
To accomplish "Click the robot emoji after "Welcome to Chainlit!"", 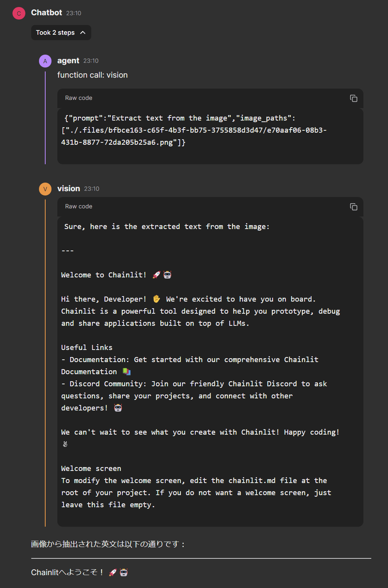I will tap(167, 275).
